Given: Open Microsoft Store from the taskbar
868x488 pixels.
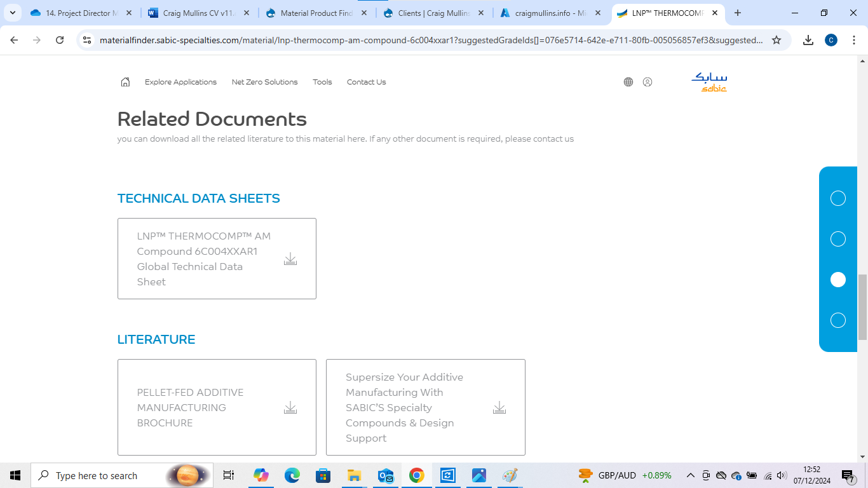Looking at the screenshot, I should point(323,475).
